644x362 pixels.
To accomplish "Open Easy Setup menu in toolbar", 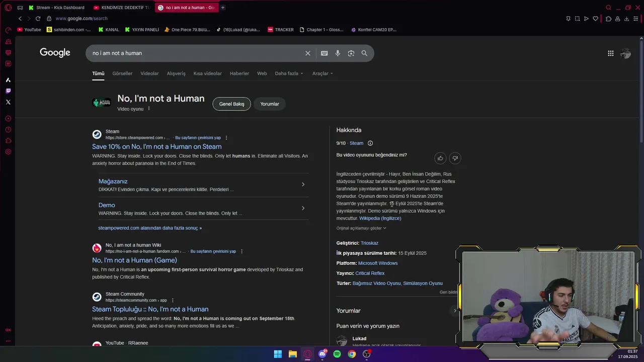I will coord(636,19).
